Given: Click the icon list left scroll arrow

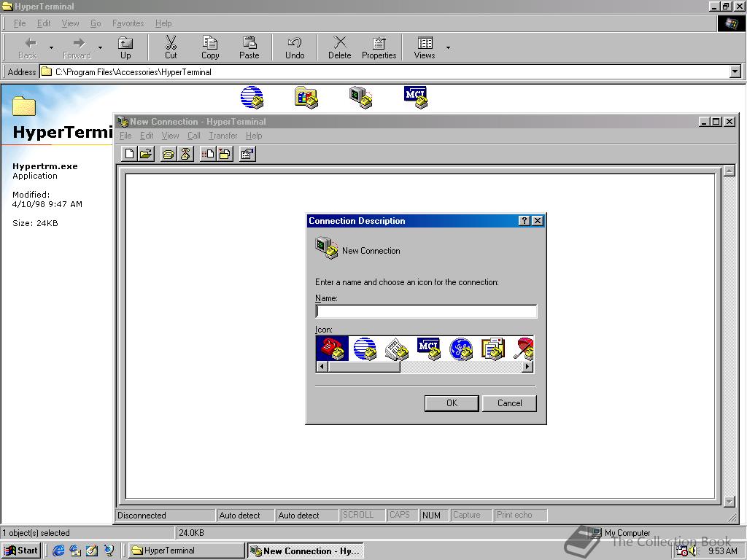Looking at the screenshot, I should point(322,367).
